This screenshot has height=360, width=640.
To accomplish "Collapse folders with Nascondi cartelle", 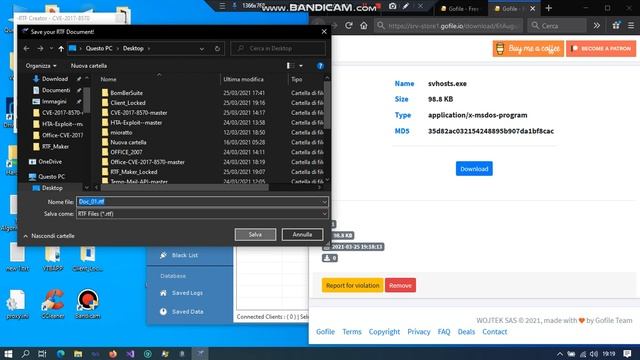I will [x=49, y=236].
